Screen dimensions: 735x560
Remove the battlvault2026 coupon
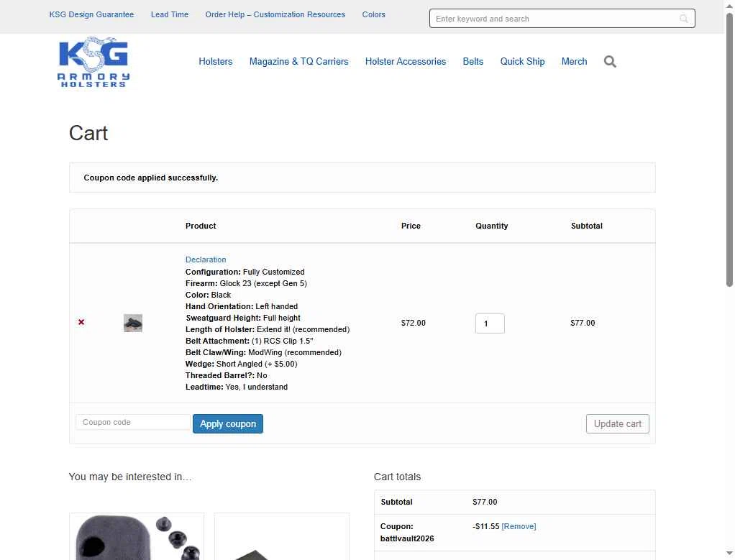click(x=519, y=526)
